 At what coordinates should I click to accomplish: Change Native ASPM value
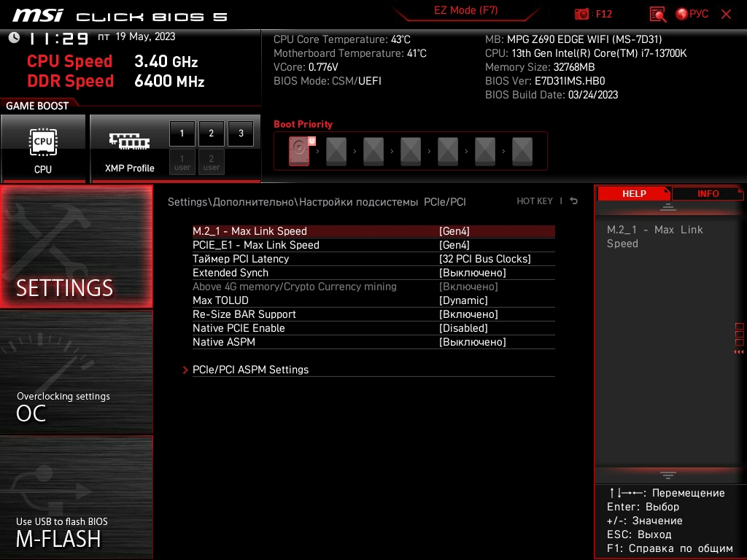point(472,342)
